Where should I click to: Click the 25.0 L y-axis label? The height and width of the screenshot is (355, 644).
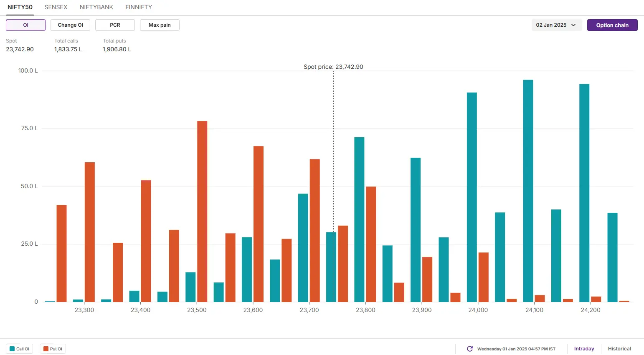coord(29,244)
